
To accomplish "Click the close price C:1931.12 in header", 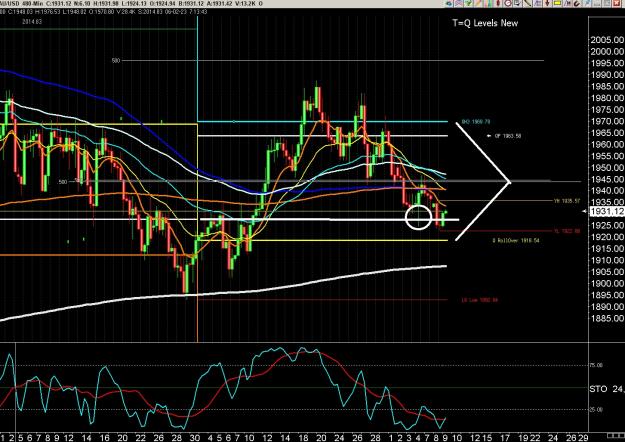I will click(x=59, y=3).
